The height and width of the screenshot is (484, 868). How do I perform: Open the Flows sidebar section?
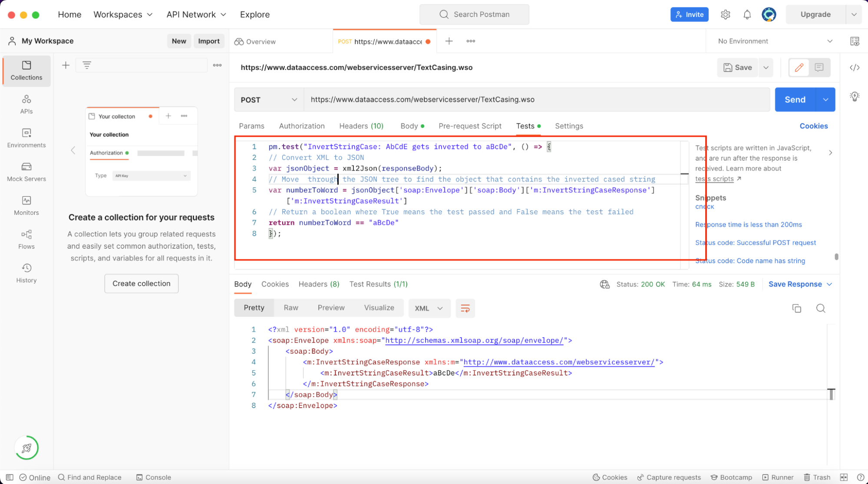[26, 240]
